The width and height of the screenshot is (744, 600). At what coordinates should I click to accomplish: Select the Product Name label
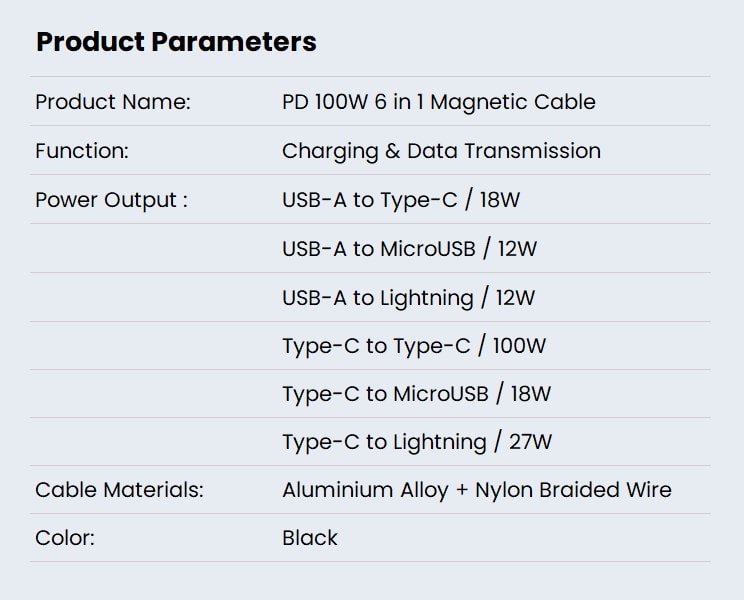click(113, 102)
